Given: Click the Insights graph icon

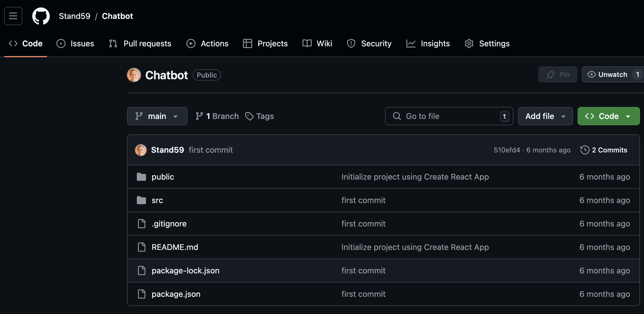Looking at the screenshot, I should [x=411, y=43].
